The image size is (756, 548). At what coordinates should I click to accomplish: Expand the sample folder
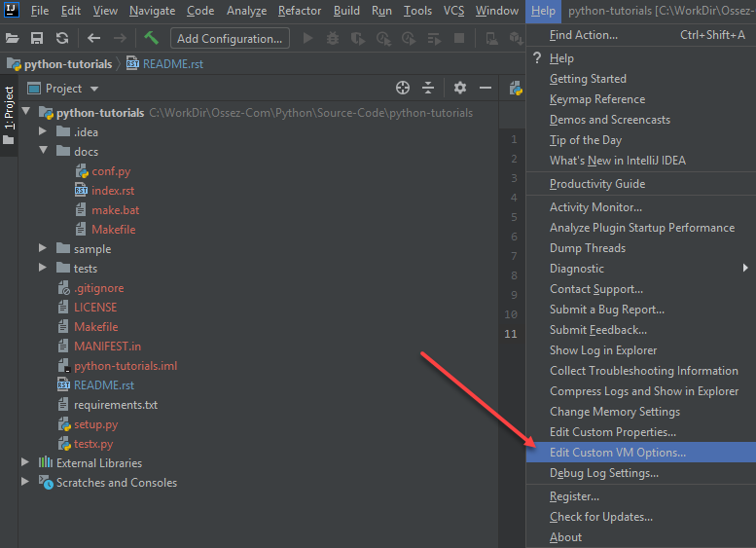(x=43, y=248)
